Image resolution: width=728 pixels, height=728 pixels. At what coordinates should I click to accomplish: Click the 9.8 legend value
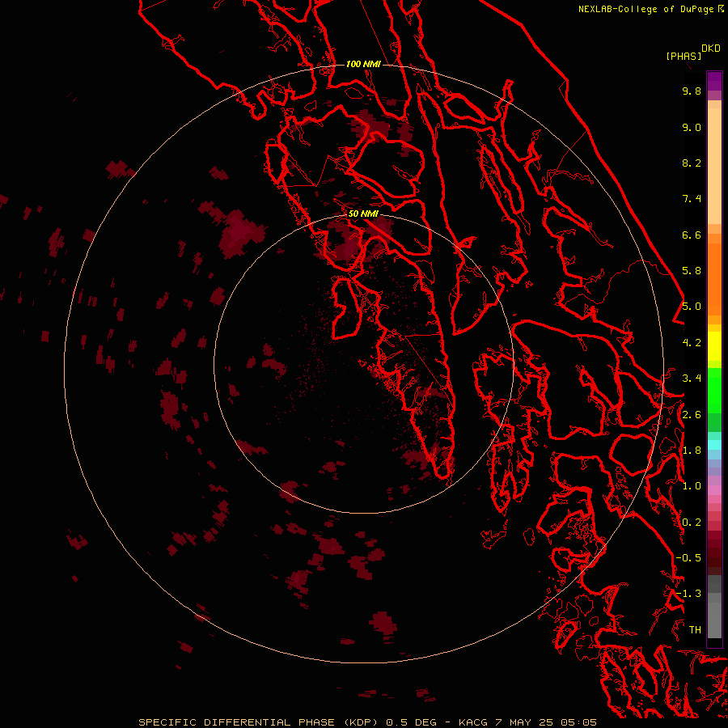pyautogui.click(x=692, y=91)
